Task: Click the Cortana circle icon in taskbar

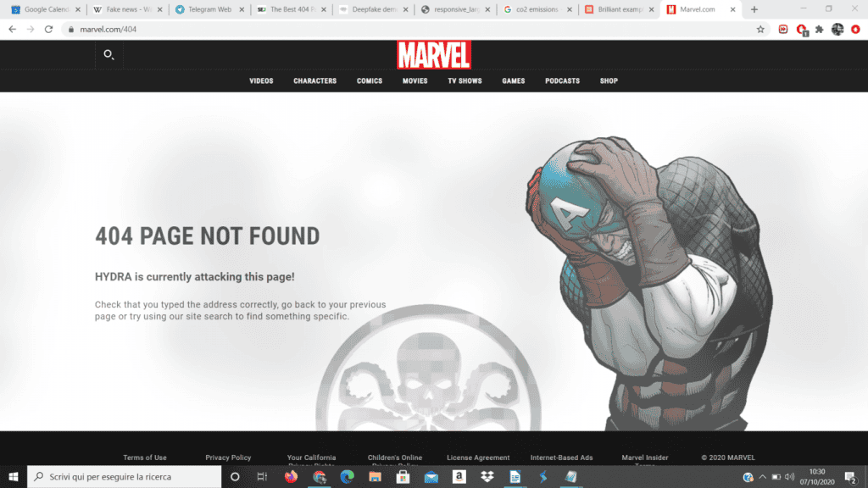Action: click(x=235, y=477)
